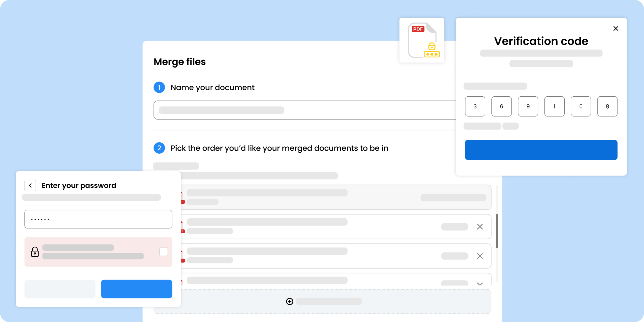Click the grey button in password panel
This screenshot has width=644, height=322.
(60, 289)
